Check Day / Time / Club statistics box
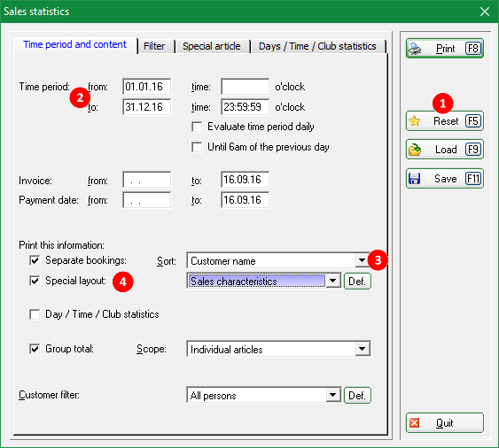The image size is (499, 448). pos(35,314)
